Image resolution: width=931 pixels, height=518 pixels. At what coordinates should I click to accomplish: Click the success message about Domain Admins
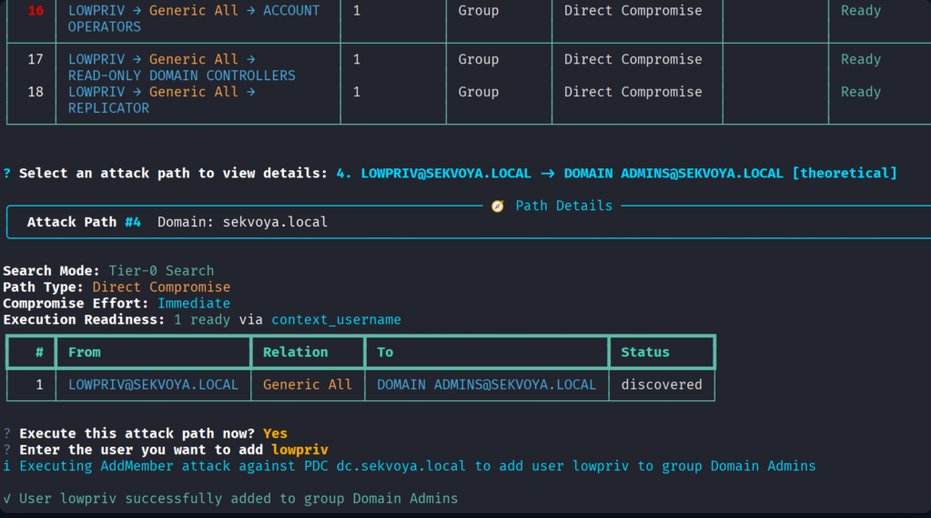point(238,498)
